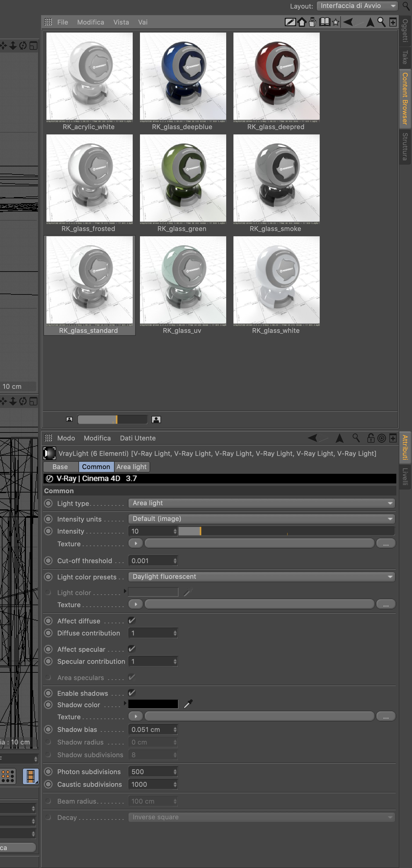This screenshot has height=868, width=412.
Task: Click the target new-manager mode icon in Attributes
Action: [x=382, y=438]
